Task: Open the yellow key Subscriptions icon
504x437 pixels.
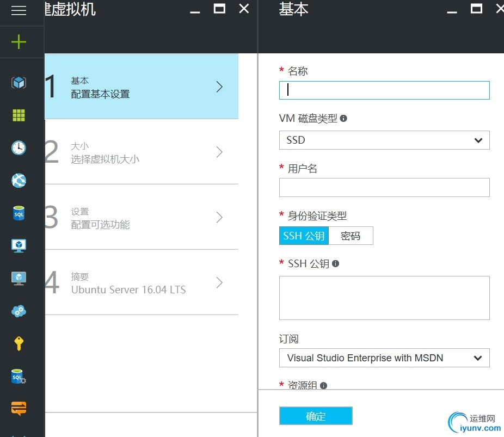Action: (x=19, y=343)
